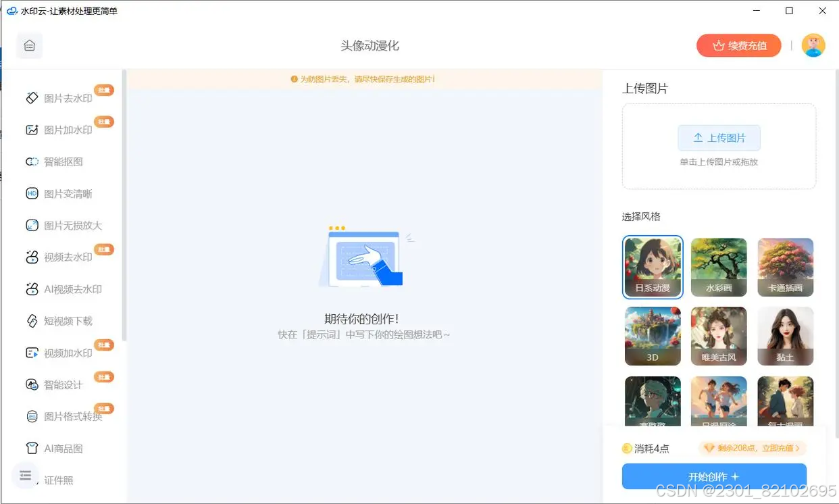Viewport: 839px width, 504px height.
Task: Open 证件照 menu item
Action: pos(58,480)
